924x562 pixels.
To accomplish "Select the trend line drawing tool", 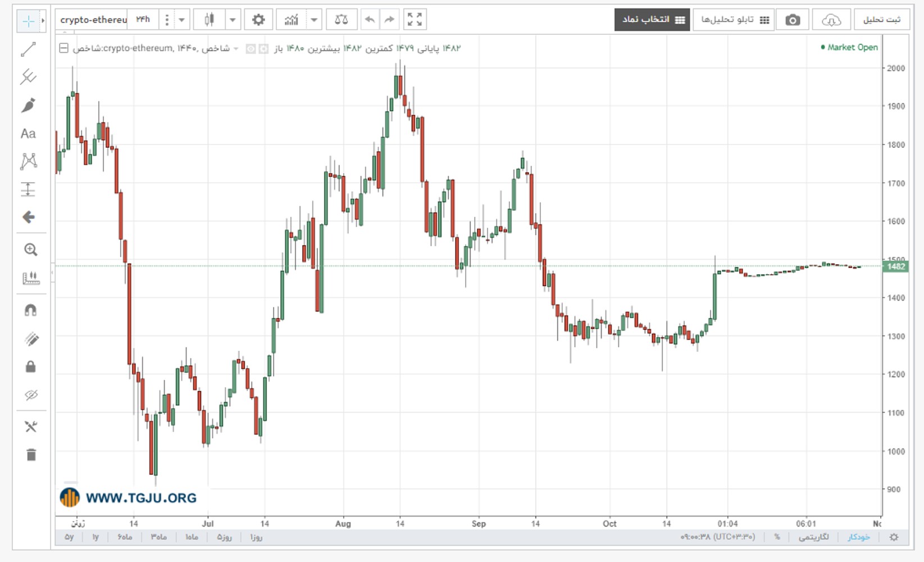I will coord(28,49).
